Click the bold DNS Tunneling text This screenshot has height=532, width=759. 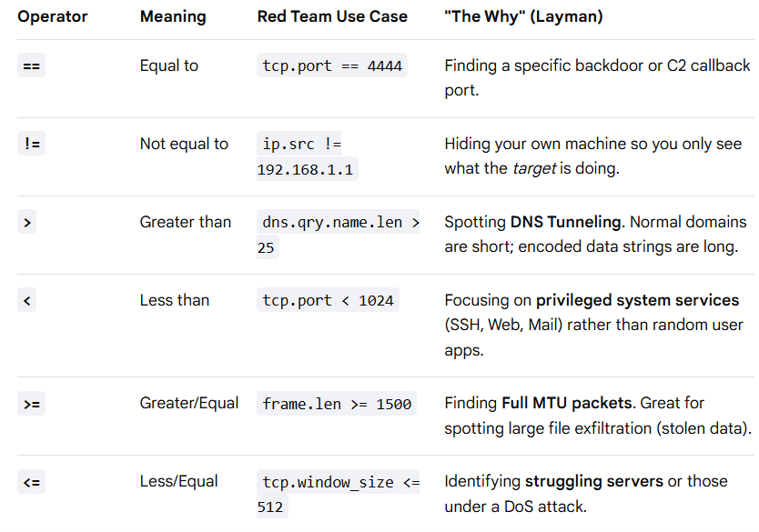(x=565, y=222)
